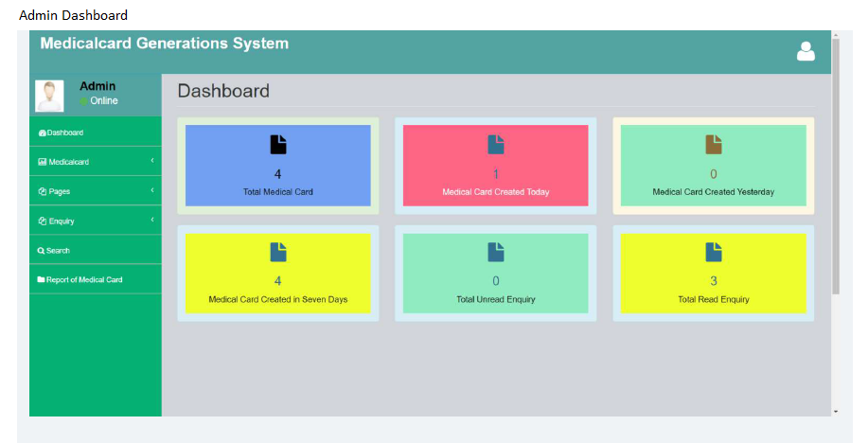The image size is (868, 443).
Task: Click the green Online status dot
Action: pyautogui.click(x=83, y=100)
